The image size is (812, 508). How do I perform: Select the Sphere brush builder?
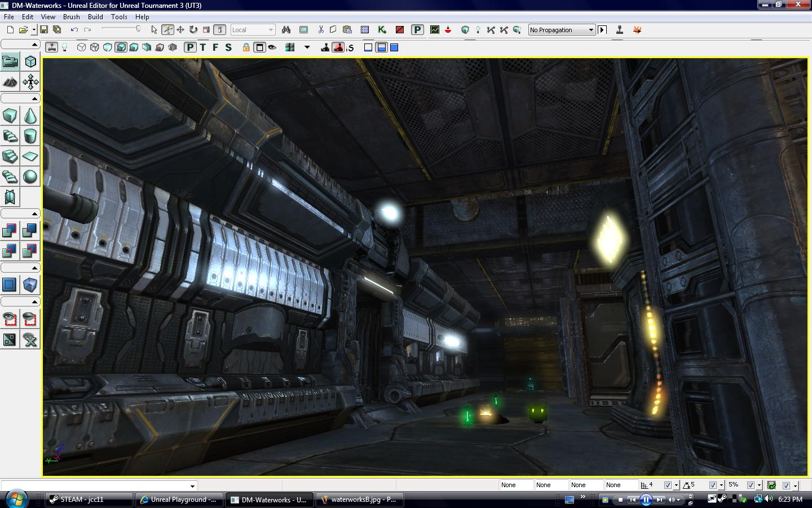coord(30,177)
